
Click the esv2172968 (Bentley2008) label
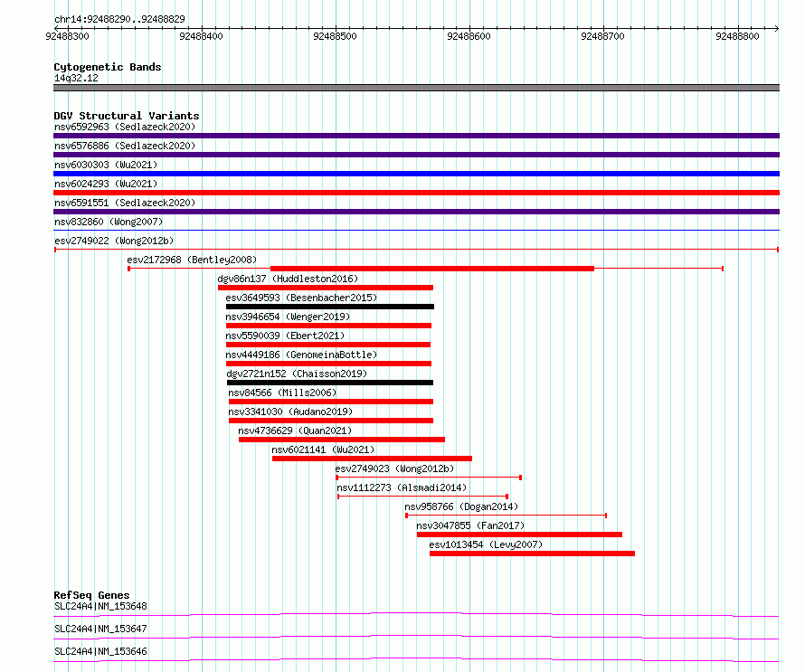(x=192, y=260)
